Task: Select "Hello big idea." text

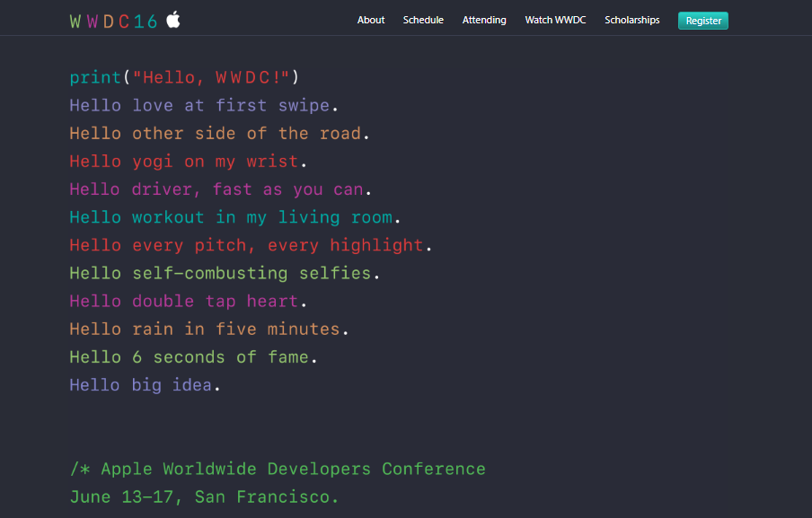Action: (x=144, y=384)
